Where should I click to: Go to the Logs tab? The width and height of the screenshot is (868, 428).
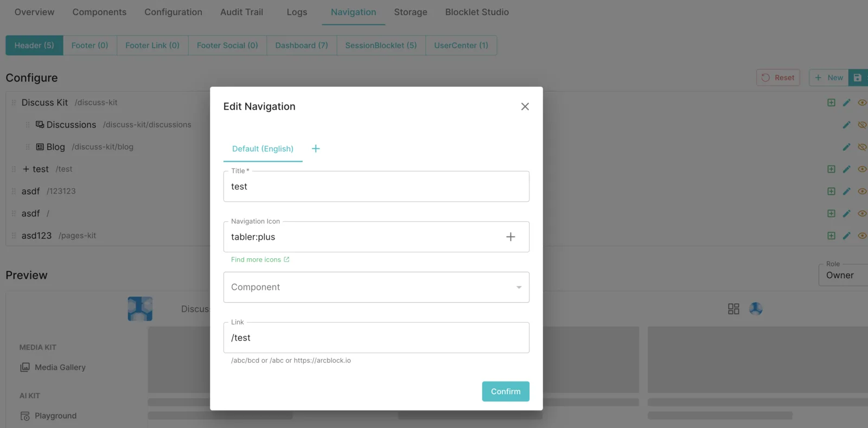pos(297,12)
